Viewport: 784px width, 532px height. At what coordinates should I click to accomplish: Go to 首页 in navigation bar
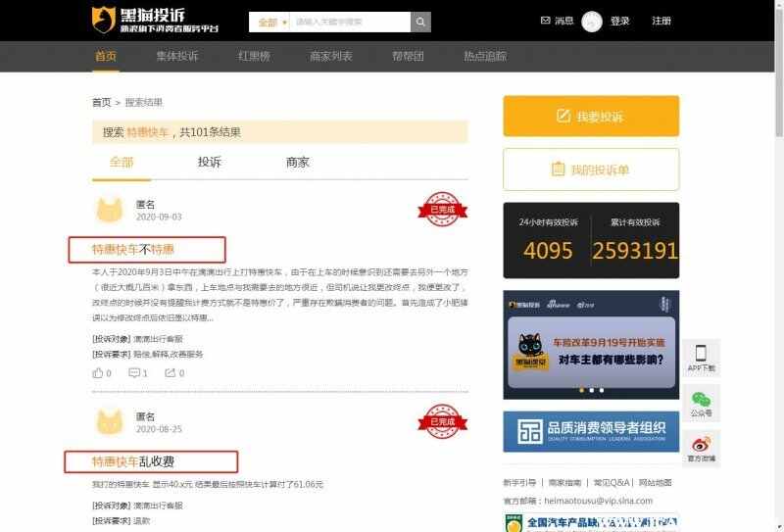106,56
